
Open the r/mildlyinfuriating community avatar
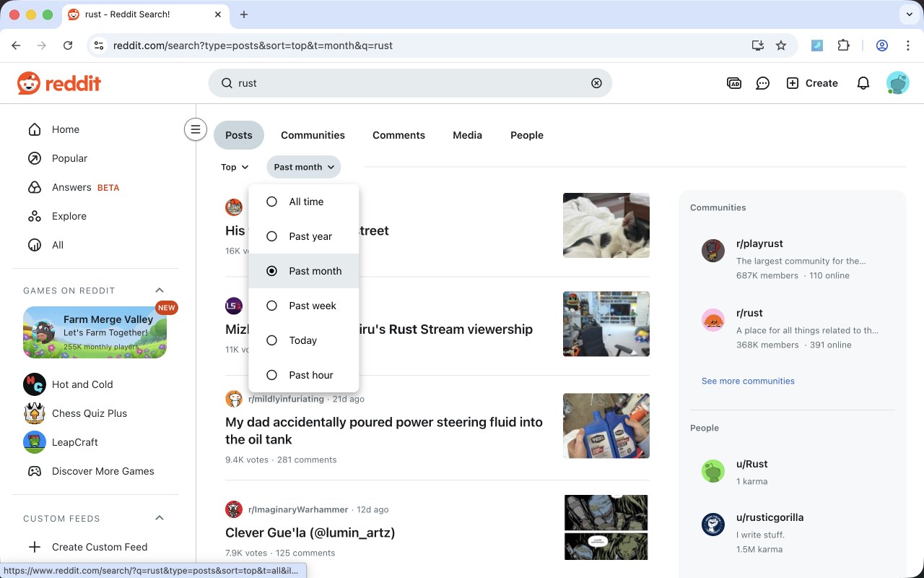click(x=234, y=399)
